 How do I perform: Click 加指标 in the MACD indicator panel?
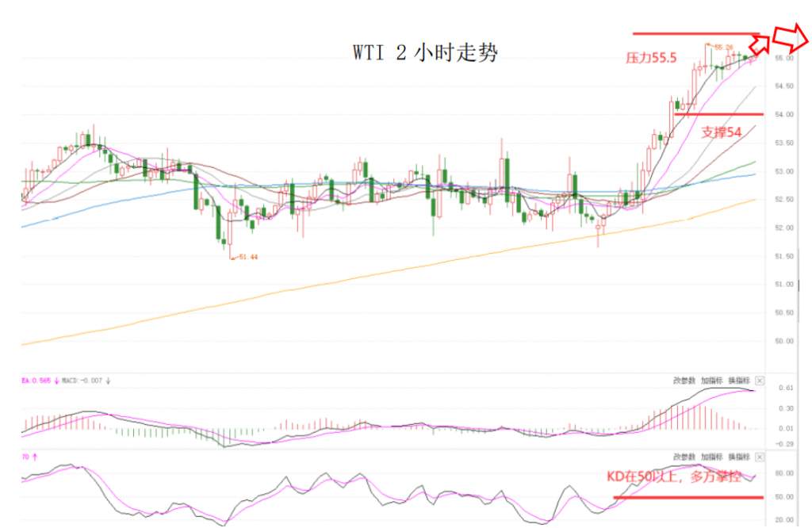[711, 381]
